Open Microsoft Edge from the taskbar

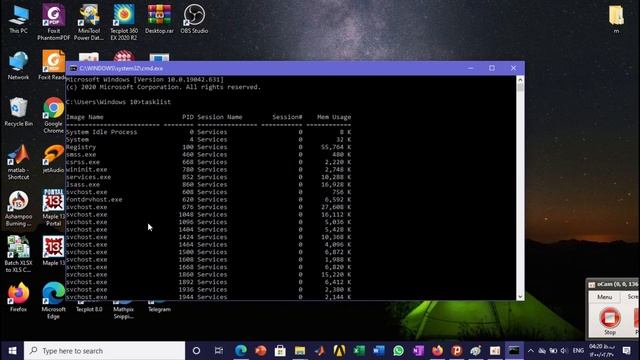[241, 351]
